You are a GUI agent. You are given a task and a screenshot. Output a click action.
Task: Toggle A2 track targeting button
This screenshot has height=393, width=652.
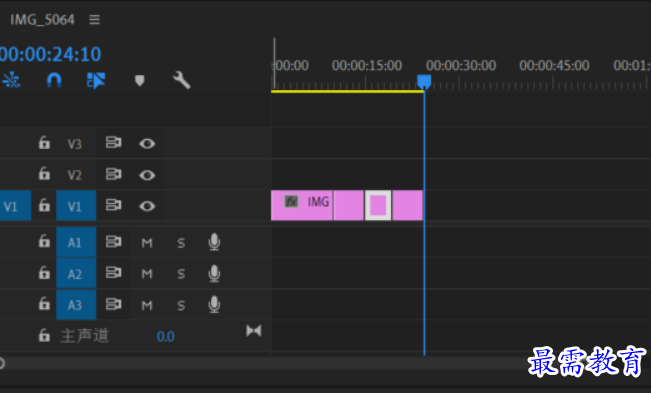[76, 274]
